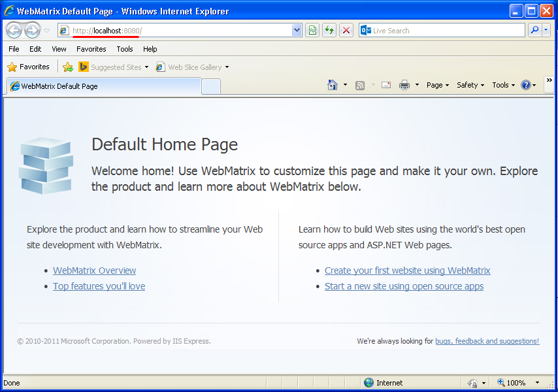Viewport: 558px width, 392px height.
Task: Open the Safety command bar menu
Action: [x=470, y=85]
